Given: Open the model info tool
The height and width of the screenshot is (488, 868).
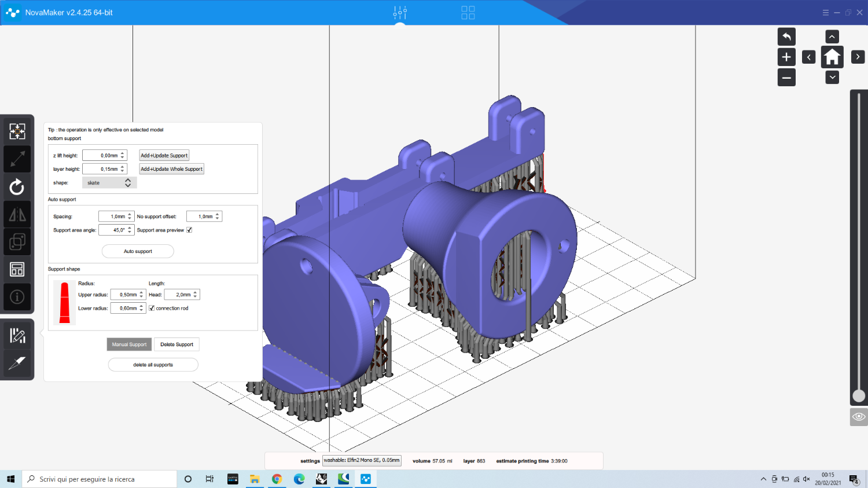Looking at the screenshot, I should click(17, 297).
